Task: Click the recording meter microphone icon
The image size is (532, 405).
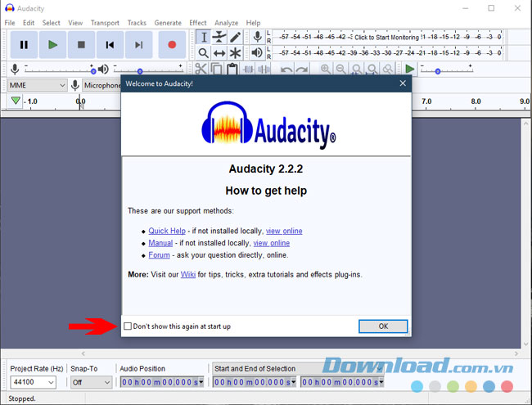Action: 258,37
